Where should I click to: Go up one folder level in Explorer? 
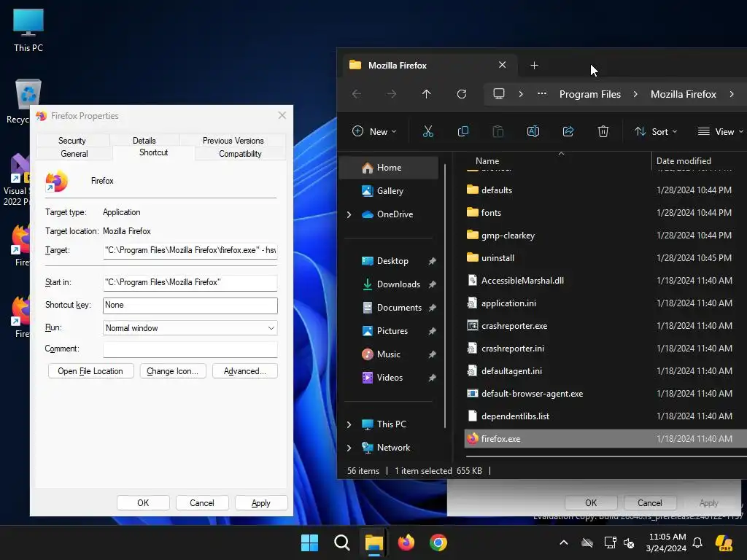click(x=426, y=94)
